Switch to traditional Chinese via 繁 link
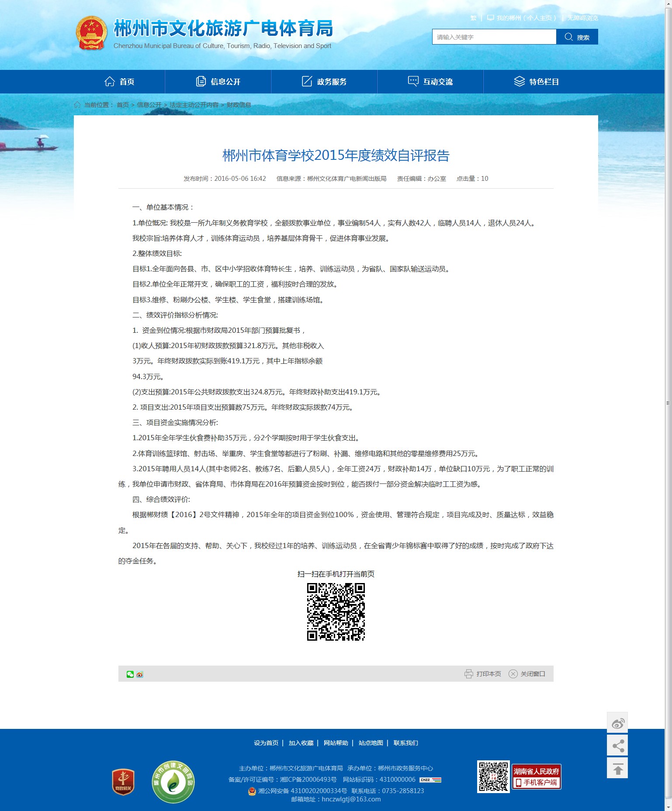 click(x=473, y=18)
